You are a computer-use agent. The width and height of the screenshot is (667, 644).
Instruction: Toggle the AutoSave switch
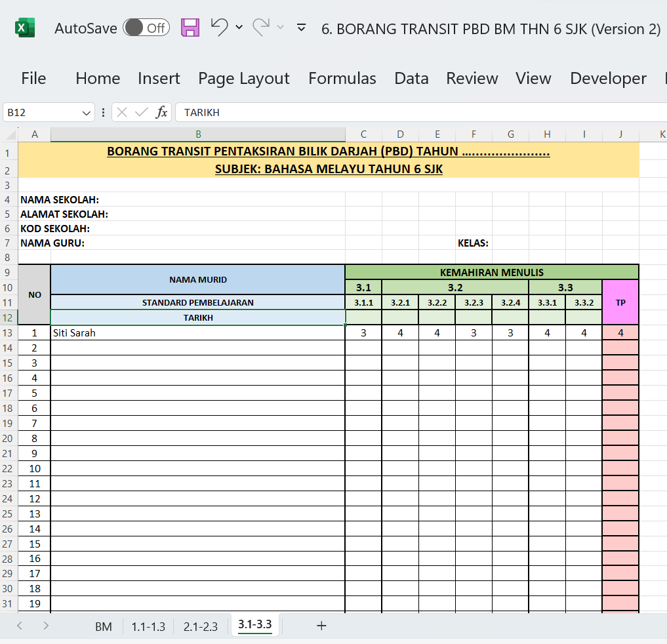tap(146, 28)
